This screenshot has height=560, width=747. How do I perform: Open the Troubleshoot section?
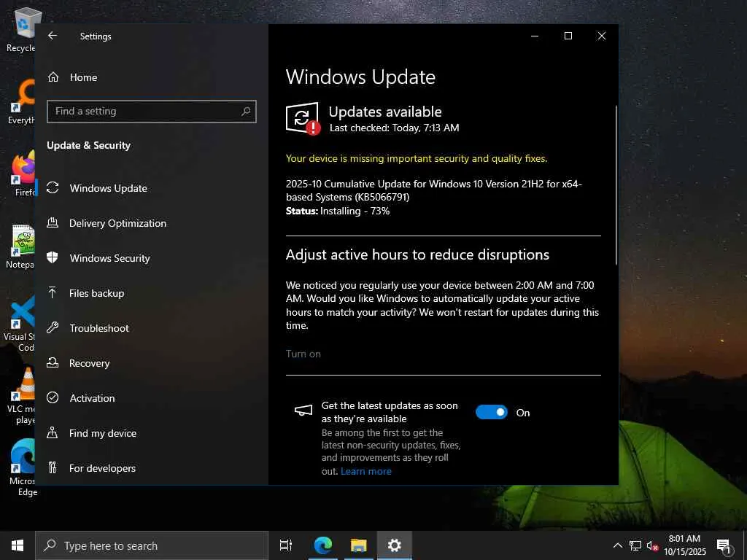[x=152, y=328]
